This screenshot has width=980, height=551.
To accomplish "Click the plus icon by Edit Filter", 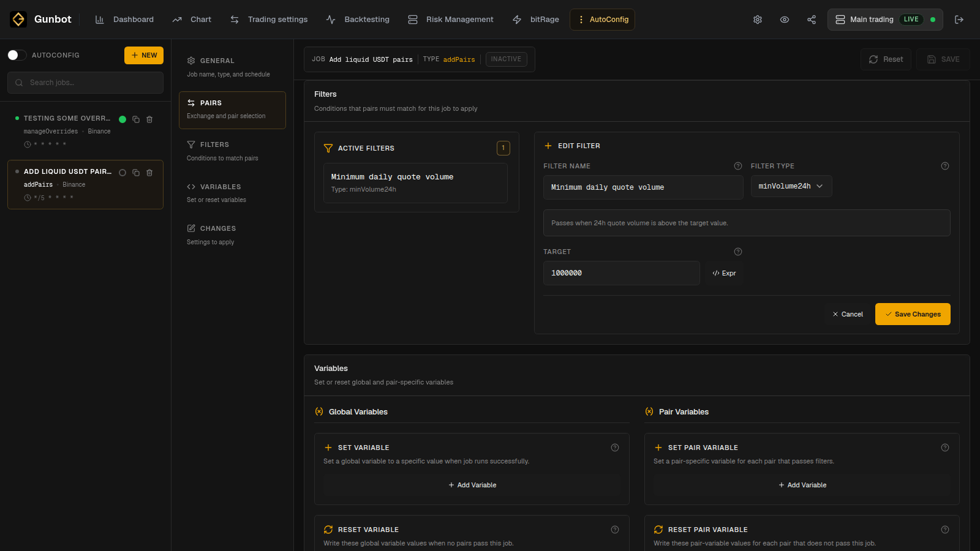I will pyautogui.click(x=548, y=146).
